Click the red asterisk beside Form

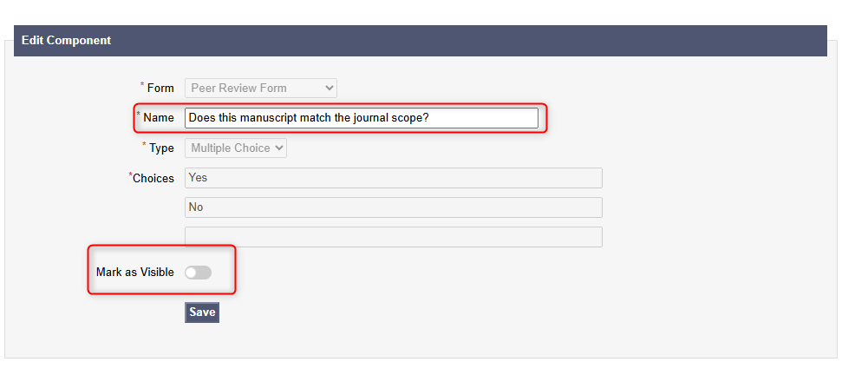point(142,85)
